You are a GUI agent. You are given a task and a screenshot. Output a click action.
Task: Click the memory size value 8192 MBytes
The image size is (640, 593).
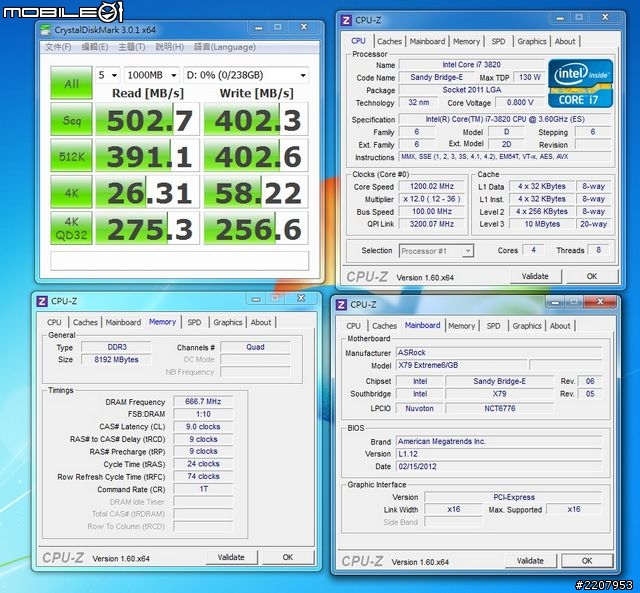pos(116,360)
